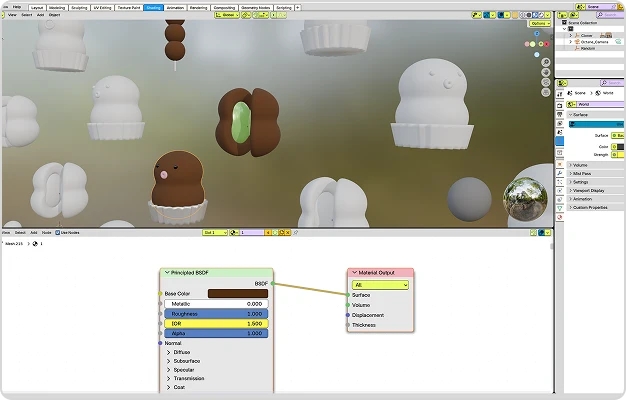Click the New Material icon in node header
626x400 pixels.
click(x=281, y=233)
